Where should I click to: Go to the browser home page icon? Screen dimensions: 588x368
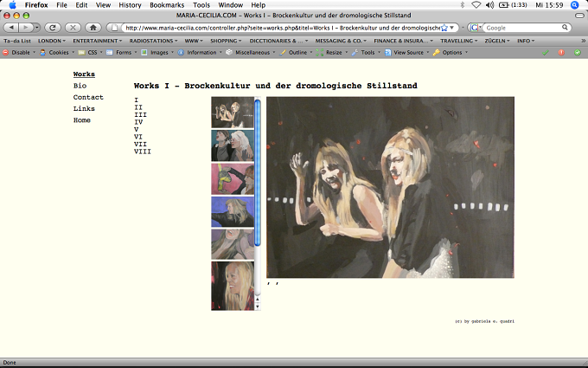(x=93, y=28)
